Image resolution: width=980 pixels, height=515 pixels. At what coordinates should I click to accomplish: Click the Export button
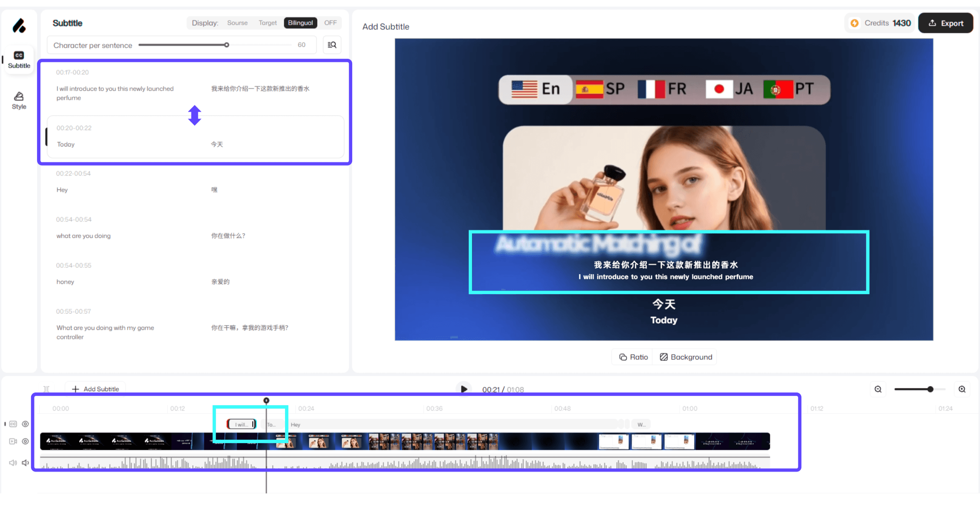pyautogui.click(x=946, y=23)
